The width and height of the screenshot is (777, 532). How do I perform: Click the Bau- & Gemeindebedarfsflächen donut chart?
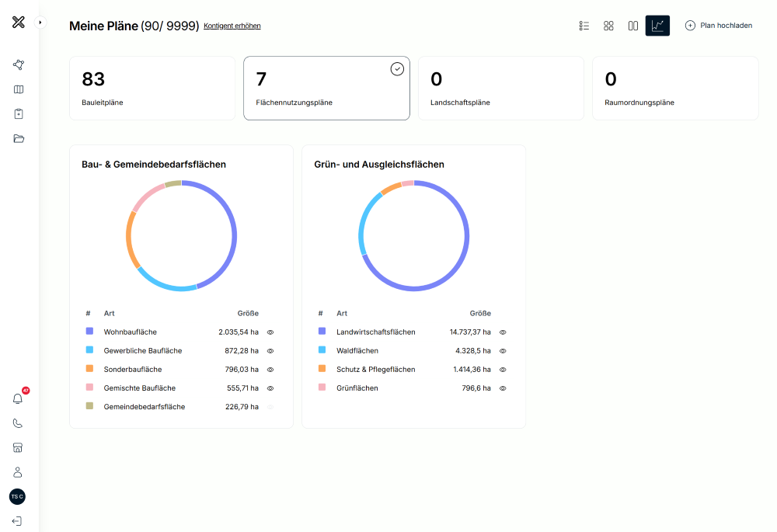181,236
